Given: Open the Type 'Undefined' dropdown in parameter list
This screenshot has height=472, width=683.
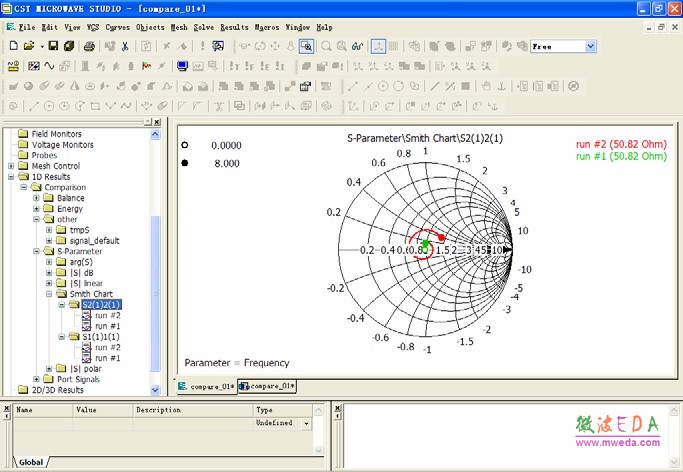Looking at the screenshot, I should click(x=307, y=423).
